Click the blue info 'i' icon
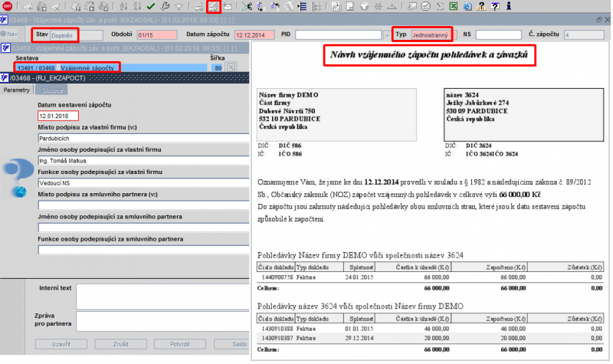The width and height of the screenshot is (613, 364). 509,6
